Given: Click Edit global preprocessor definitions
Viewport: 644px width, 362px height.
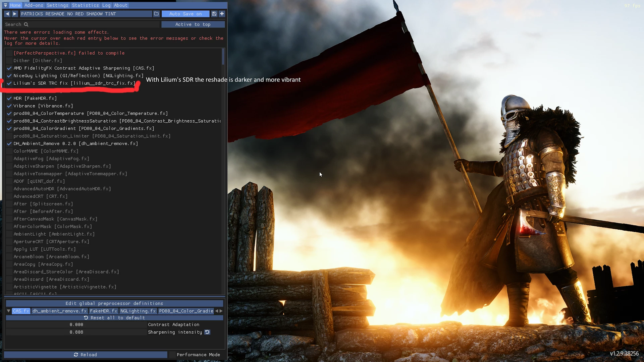Looking at the screenshot, I should (x=114, y=303).
